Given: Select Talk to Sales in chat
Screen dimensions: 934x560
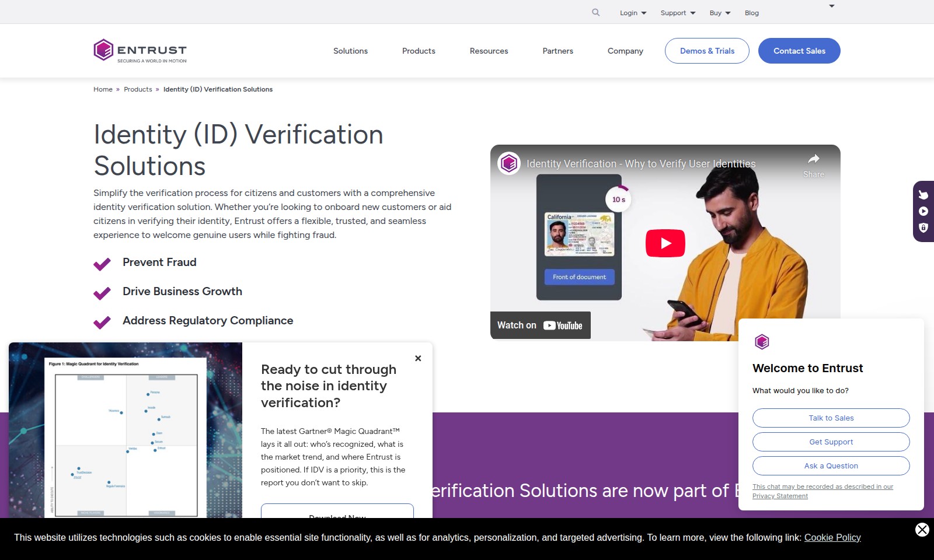Looking at the screenshot, I should [x=831, y=418].
